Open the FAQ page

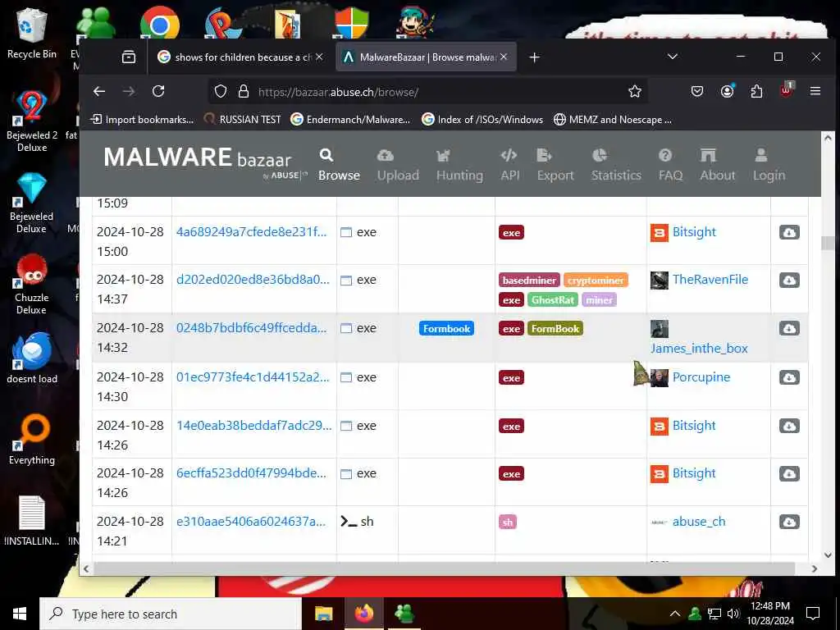tap(670, 165)
